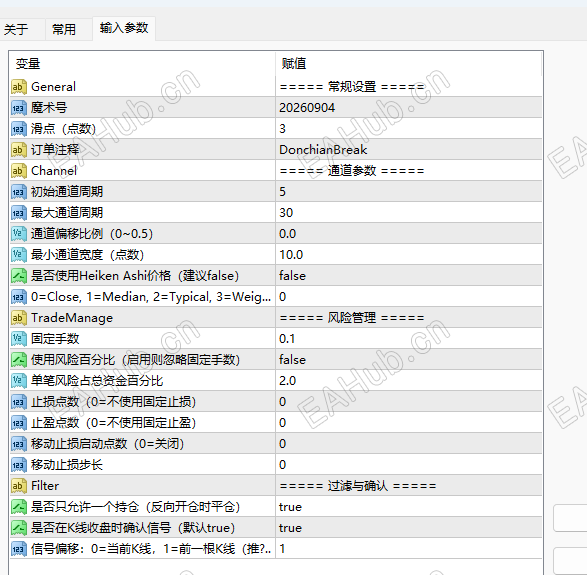Toggle the 是否只允许一个持仓 true value

point(290,507)
